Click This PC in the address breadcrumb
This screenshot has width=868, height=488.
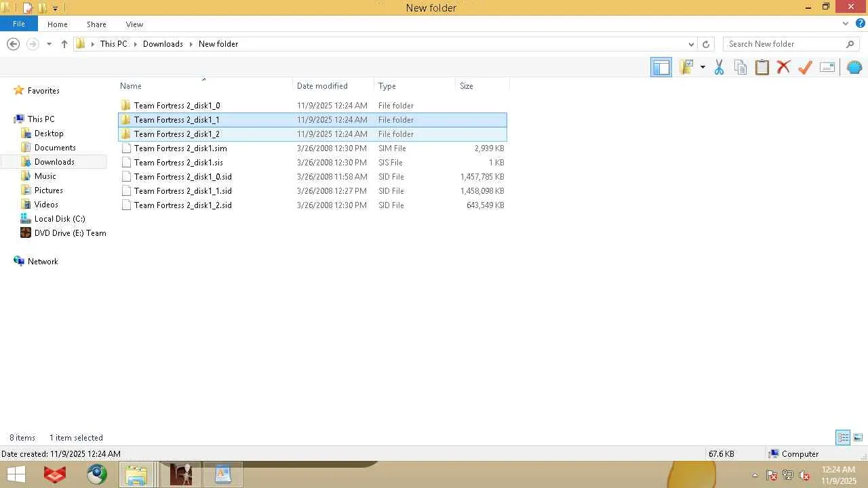tap(113, 44)
